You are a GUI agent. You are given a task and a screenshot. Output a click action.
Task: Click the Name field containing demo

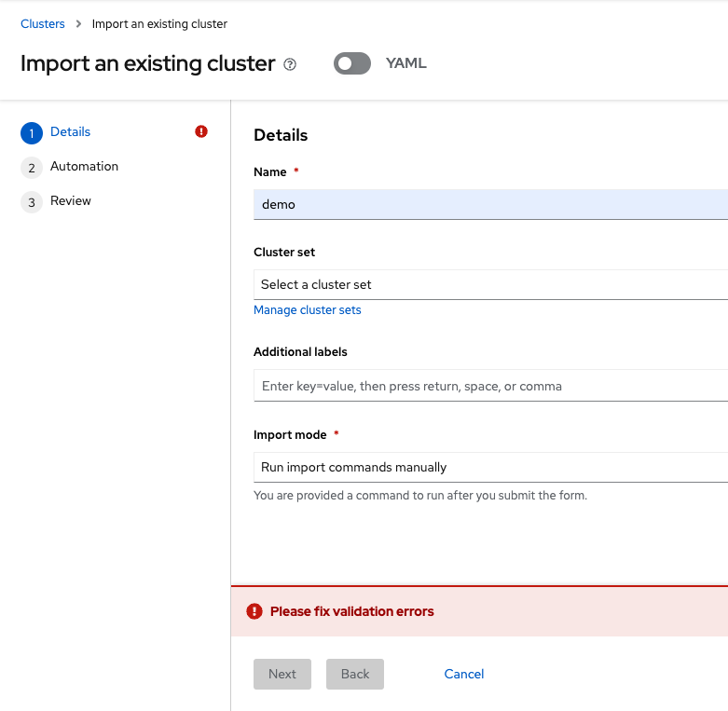(489, 204)
